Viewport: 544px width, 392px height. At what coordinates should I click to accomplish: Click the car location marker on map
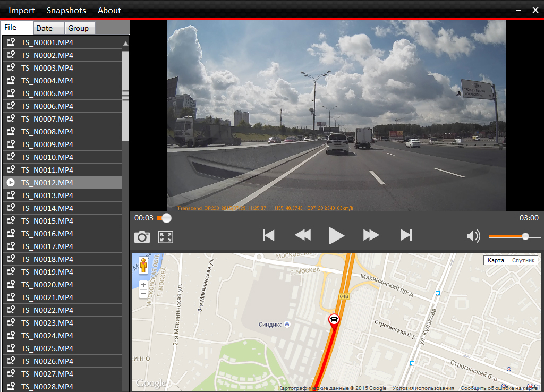coord(334,321)
